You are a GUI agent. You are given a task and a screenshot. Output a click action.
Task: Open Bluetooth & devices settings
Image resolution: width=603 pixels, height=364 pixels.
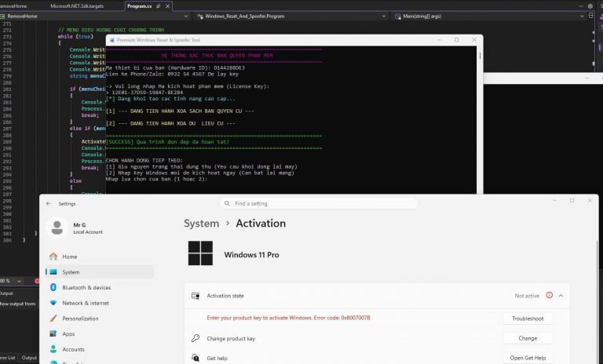[100, 287]
